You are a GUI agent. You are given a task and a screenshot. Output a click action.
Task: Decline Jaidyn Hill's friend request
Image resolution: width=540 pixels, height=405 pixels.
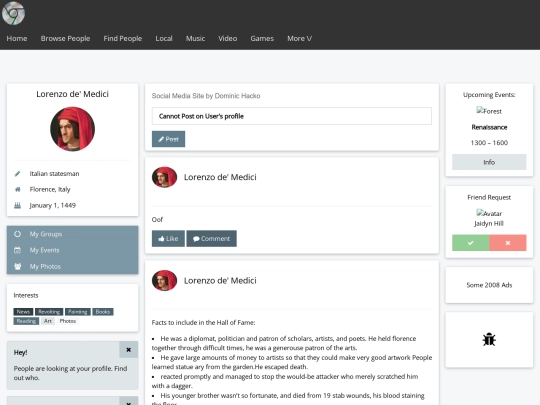508,243
